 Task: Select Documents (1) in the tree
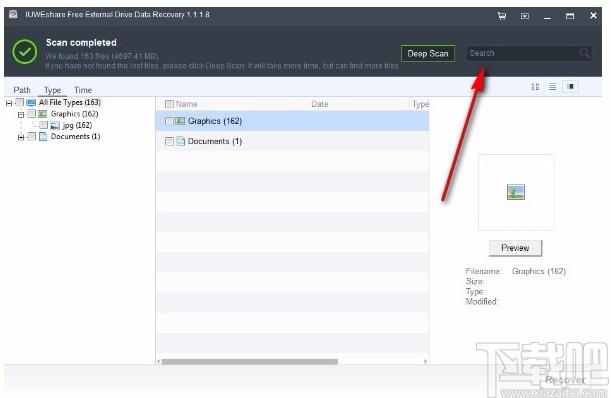[76, 136]
